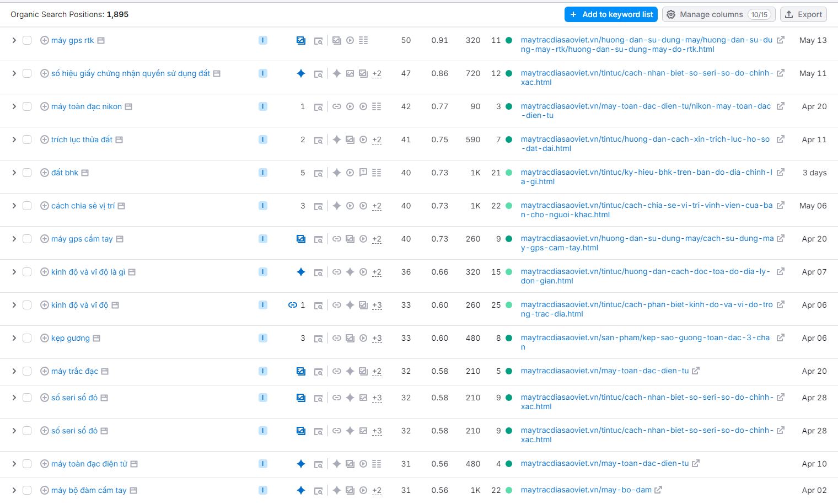This screenshot has height=504, width=838.
Task: Show more SERP features +3 in kẹp gương row
Action: tap(377, 339)
